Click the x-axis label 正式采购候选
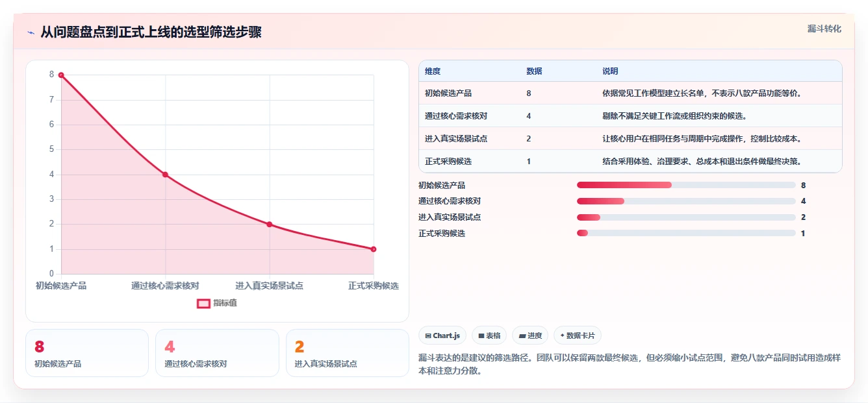868x403 pixels. click(x=374, y=286)
